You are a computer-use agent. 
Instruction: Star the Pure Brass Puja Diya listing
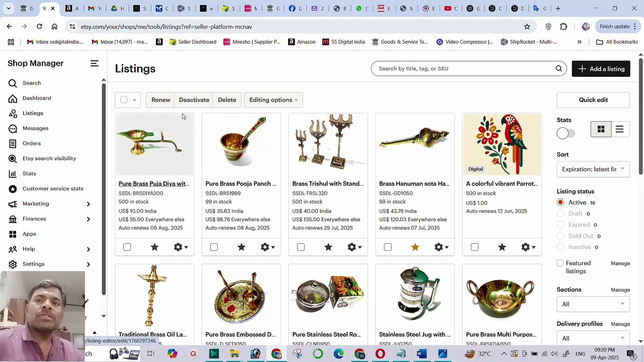[155, 247]
